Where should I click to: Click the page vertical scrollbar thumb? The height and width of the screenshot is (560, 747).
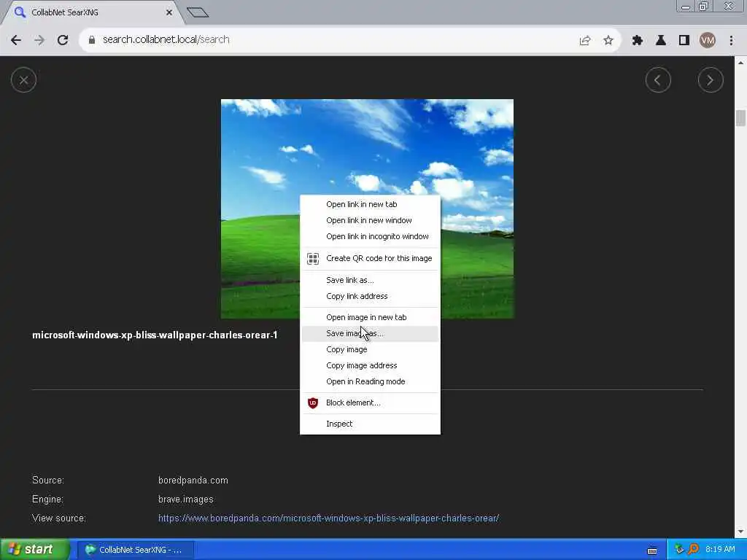pyautogui.click(x=740, y=117)
